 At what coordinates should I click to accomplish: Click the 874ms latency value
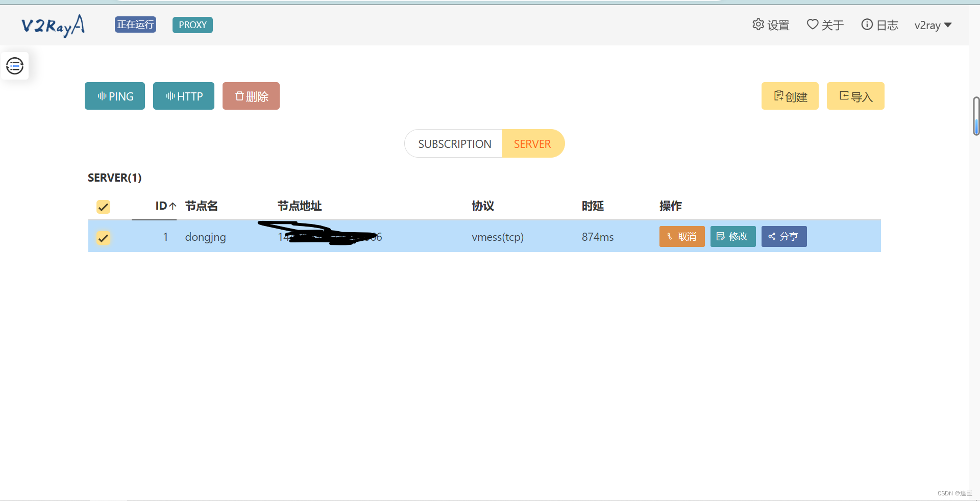598,237
